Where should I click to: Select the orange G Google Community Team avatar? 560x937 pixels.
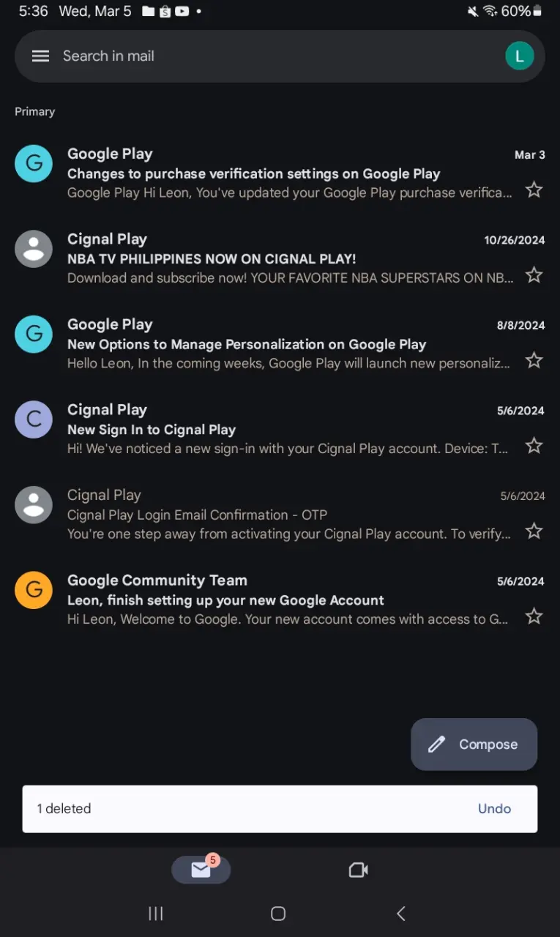pyautogui.click(x=34, y=590)
